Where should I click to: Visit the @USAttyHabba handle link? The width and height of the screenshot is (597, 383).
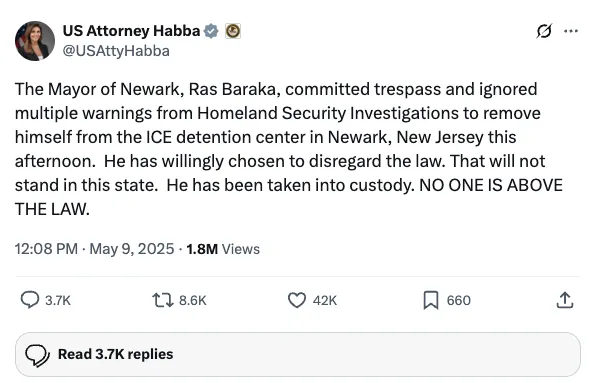point(116,51)
